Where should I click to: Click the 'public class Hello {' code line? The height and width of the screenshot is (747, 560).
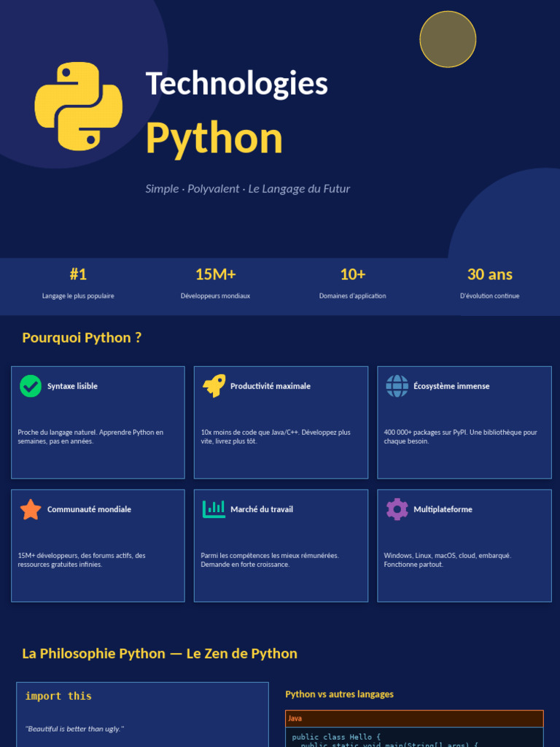pyautogui.click(x=336, y=737)
